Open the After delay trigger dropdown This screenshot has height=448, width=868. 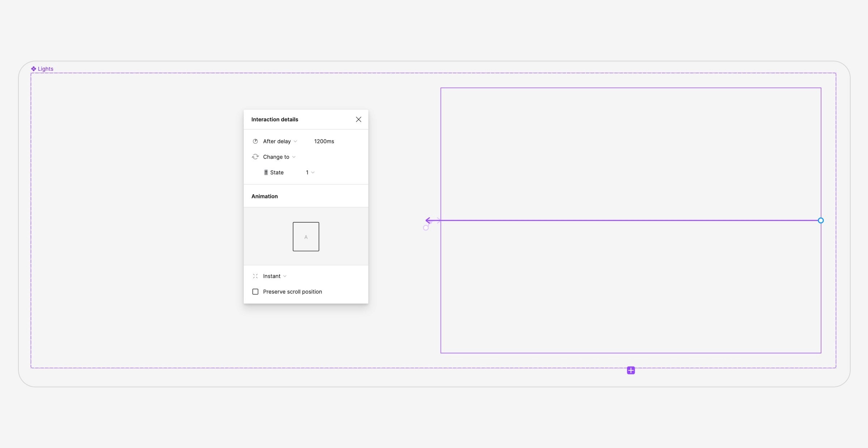click(280, 141)
